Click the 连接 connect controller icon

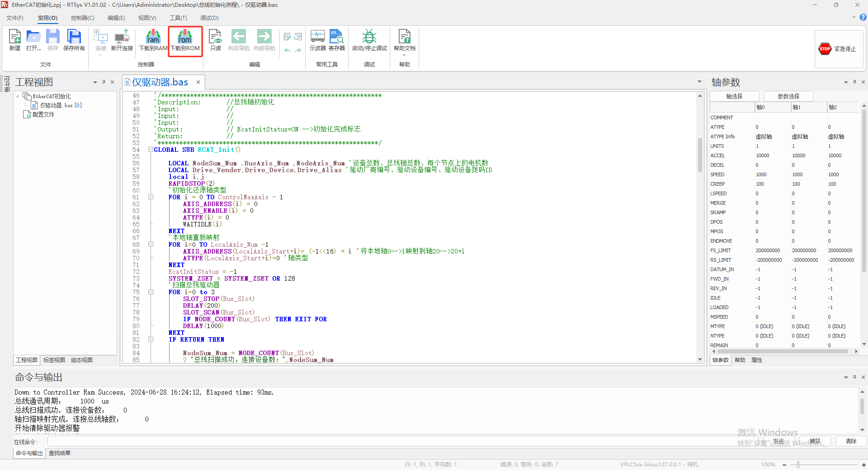click(x=100, y=40)
